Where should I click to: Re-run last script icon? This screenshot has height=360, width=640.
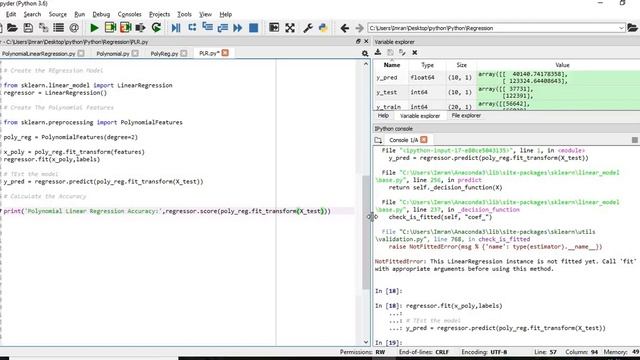pos(156,28)
